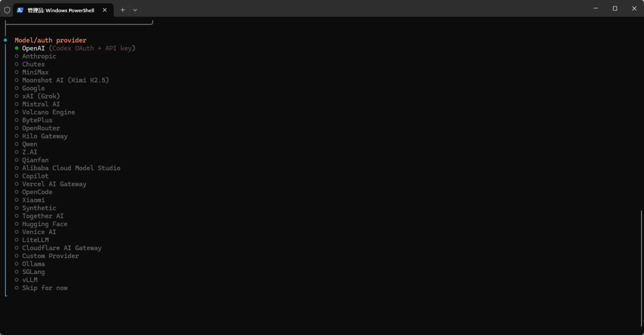Click the PowerShell icon on the tab
644x335 pixels.
20,10
